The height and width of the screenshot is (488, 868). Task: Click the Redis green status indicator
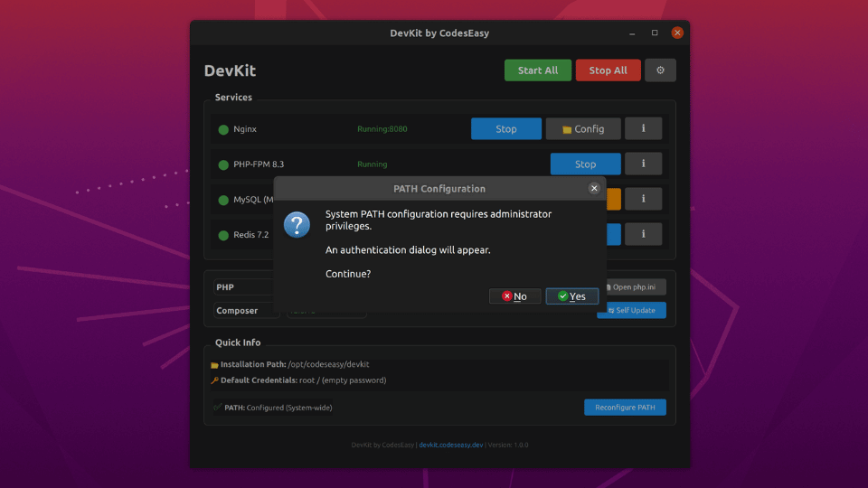pyautogui.click(x=223, y=235)
